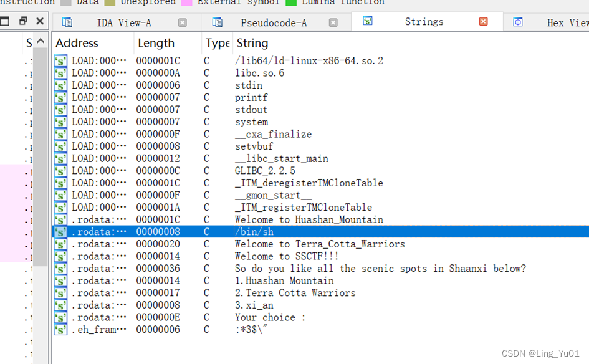
Task: Select the '3.xi_an' string
Action: (254, 305)
